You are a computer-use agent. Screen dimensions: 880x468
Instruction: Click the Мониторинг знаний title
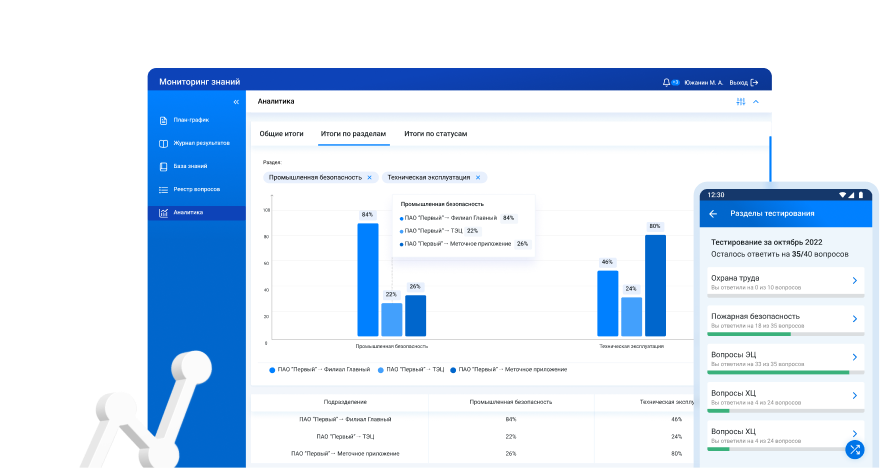point(199,82)
